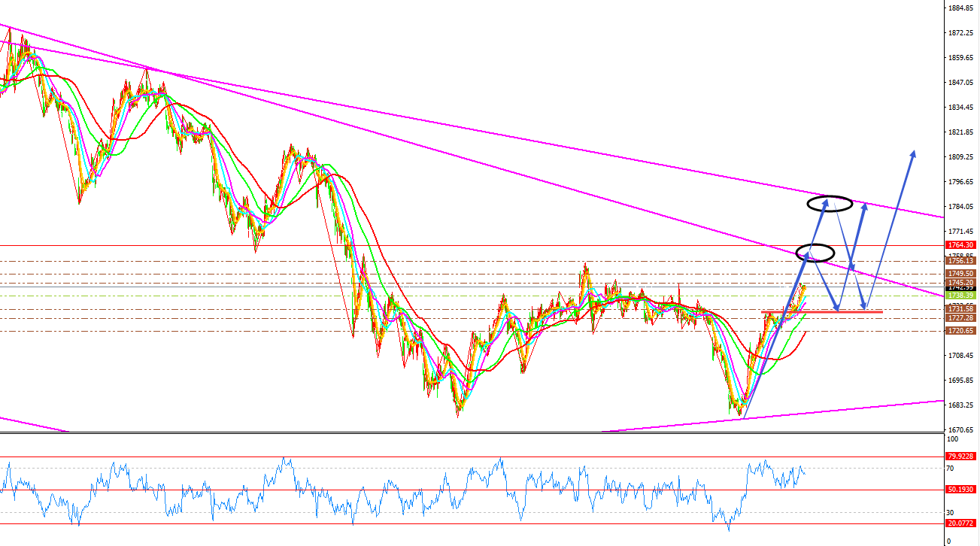Screen dimensions: 980x546
Task: Click the brown 1756.13 level label
Action: 960,261
